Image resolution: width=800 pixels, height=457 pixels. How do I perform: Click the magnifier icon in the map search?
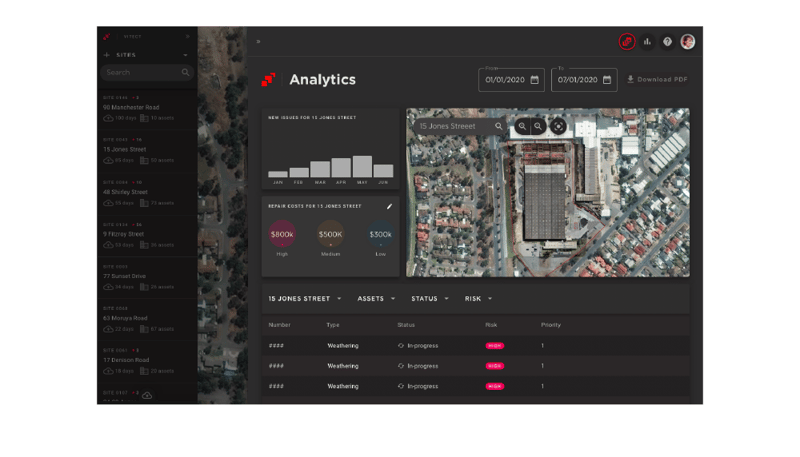click(498, 126)
